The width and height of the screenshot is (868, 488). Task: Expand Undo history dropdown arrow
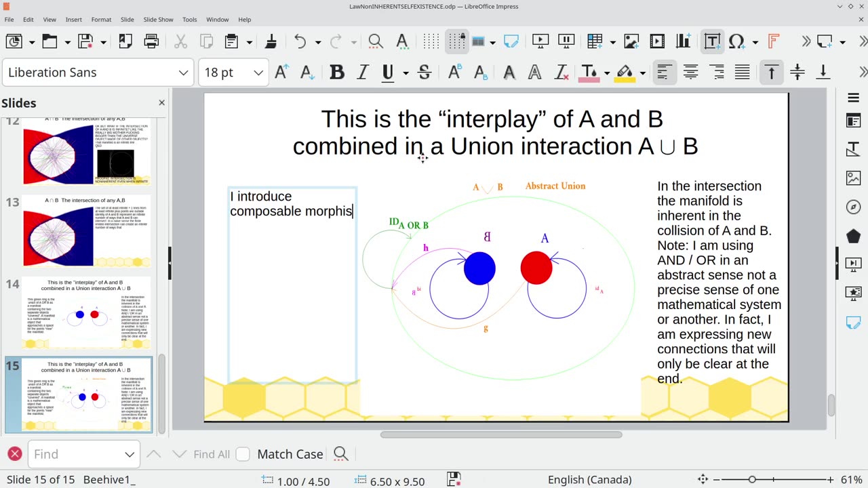click(318, 42)
